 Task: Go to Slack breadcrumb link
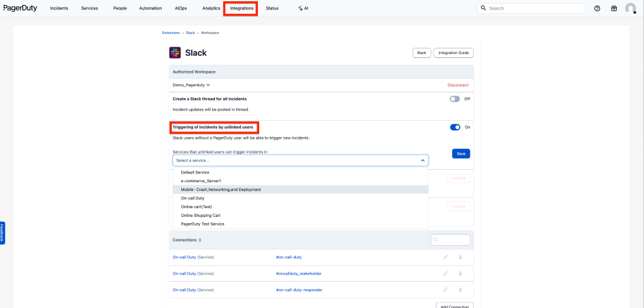(191, 33)
